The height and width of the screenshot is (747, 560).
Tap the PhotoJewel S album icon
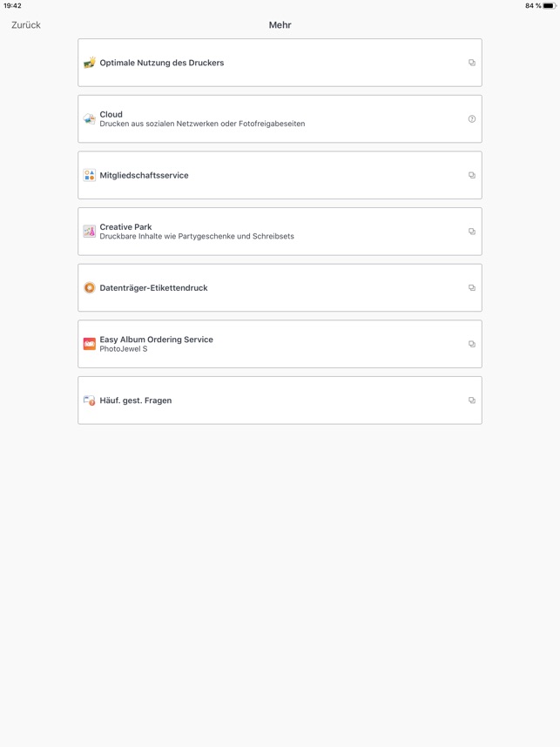pos(90,344)
